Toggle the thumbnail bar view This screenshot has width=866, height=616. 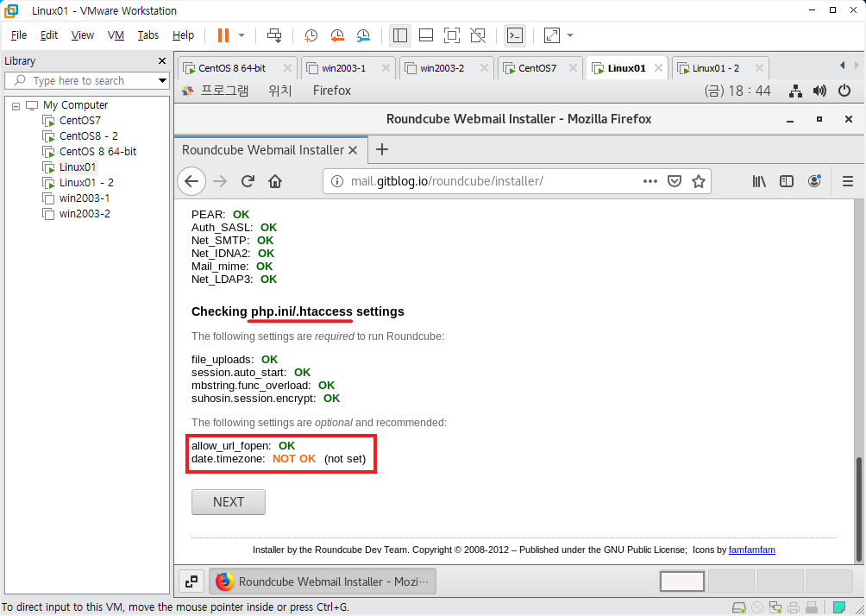coord(426,35)
